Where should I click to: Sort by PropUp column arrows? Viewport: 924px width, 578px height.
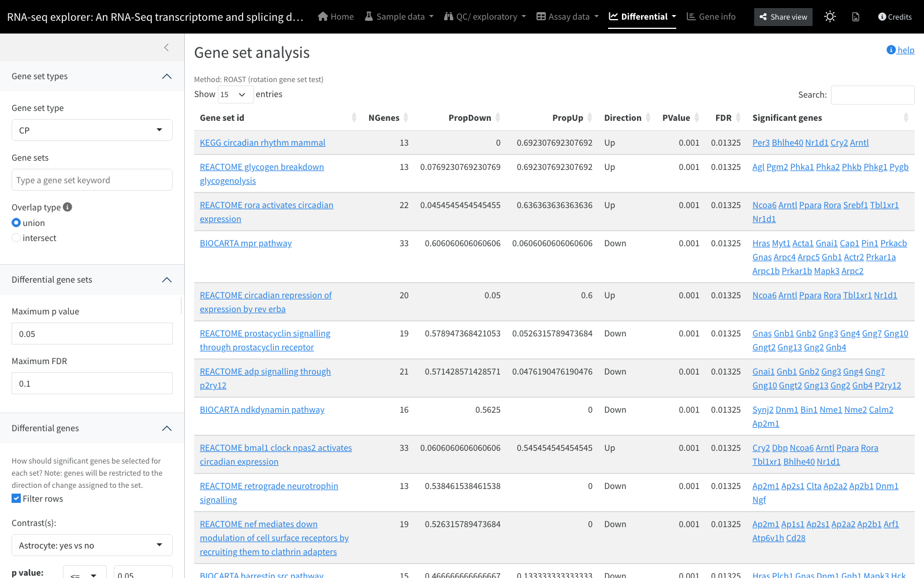pyautogui.click(x=590, y=118)
